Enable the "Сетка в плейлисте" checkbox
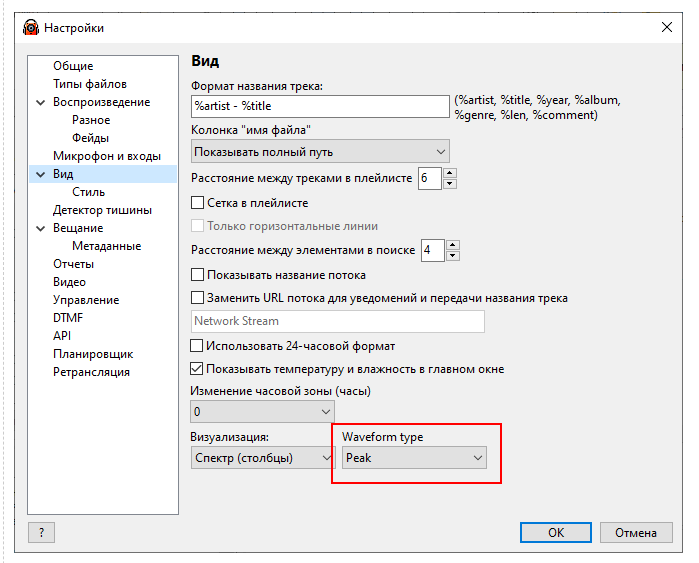Image resolution: width=699 pixels, height=563 pixels. pyautogui.click(x=197, y=203)
